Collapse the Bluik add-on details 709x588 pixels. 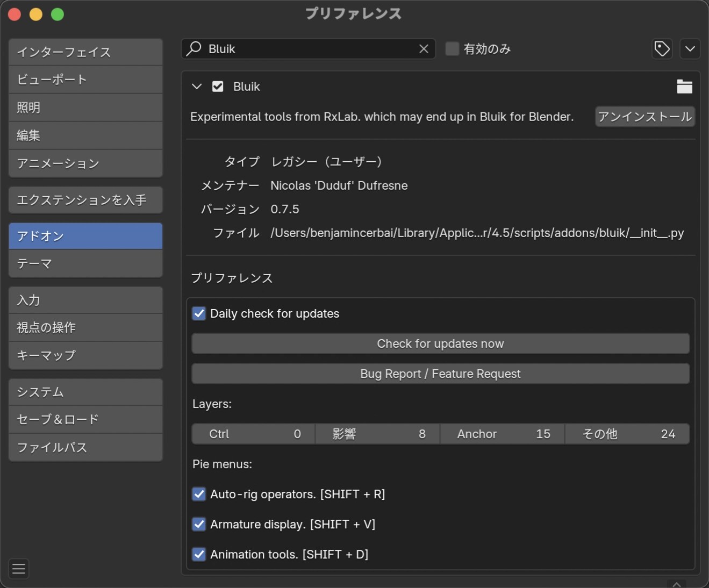(x=197, y=87)
